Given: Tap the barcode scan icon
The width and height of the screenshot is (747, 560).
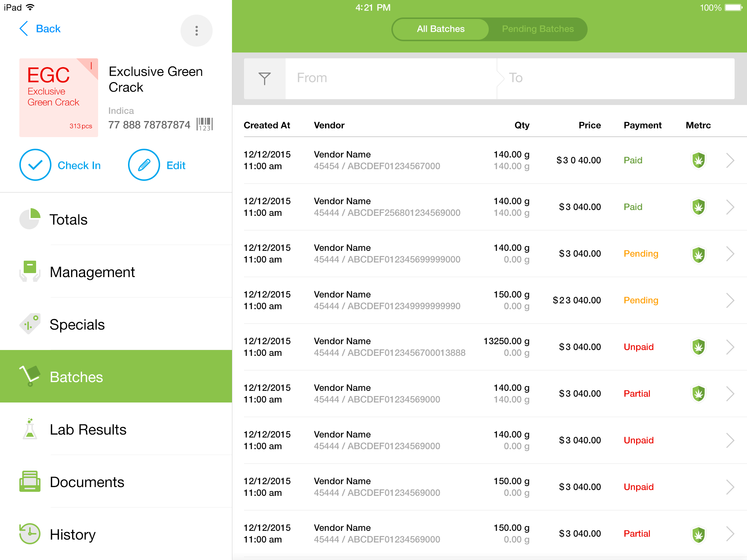Looking at the screenshot, I should (x=205, y=124).
